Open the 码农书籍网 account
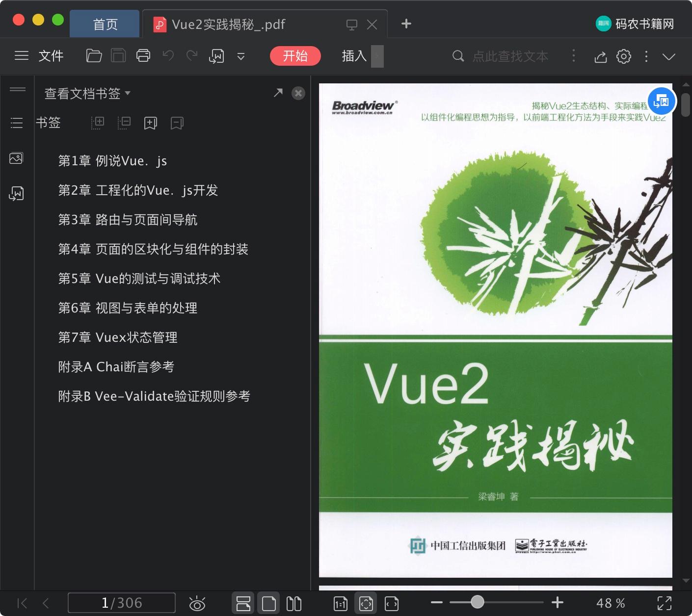 click(x=635, y=24)
